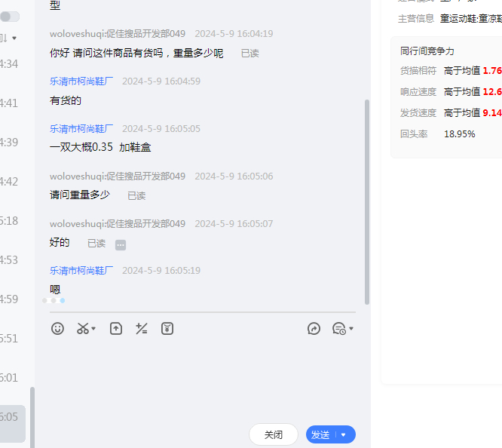Click the 关闭 close button
Screen dimensions: 502x448
[274, 434]
